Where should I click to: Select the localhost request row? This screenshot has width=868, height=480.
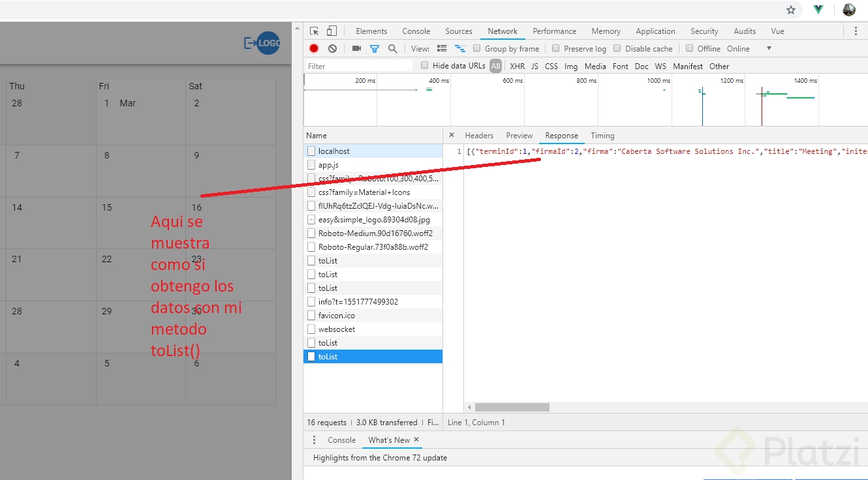373,151
